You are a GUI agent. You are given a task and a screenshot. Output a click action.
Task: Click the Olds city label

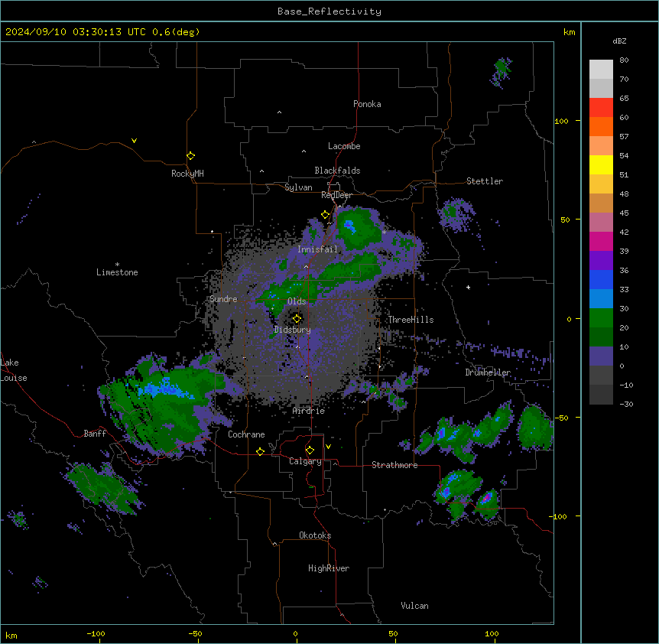coord(297,301)
